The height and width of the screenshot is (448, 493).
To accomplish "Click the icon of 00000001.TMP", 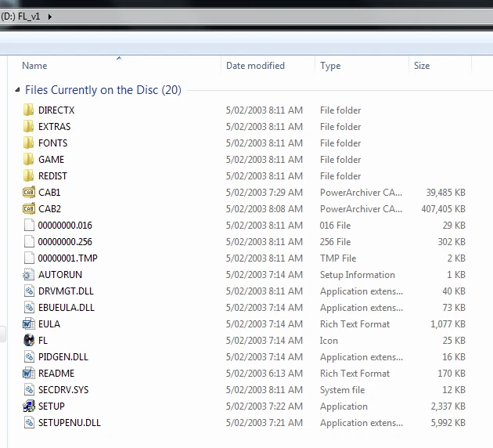I will coord(29,258).
